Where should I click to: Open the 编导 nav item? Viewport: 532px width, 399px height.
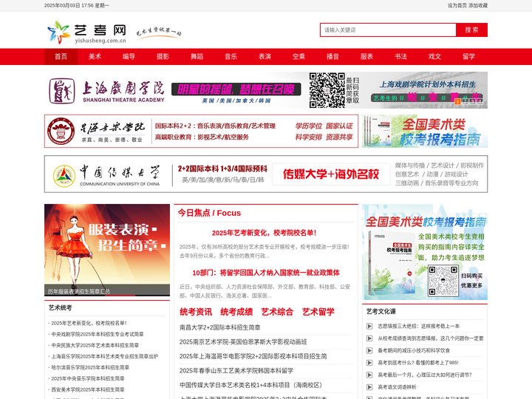click(129, 57)
